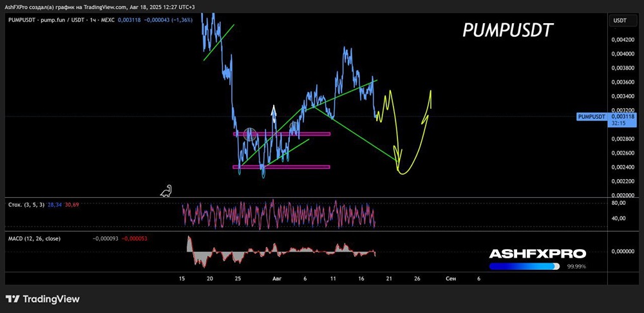
Task: Click the Авг month label on time axis
Action: (x=277, y=278)
